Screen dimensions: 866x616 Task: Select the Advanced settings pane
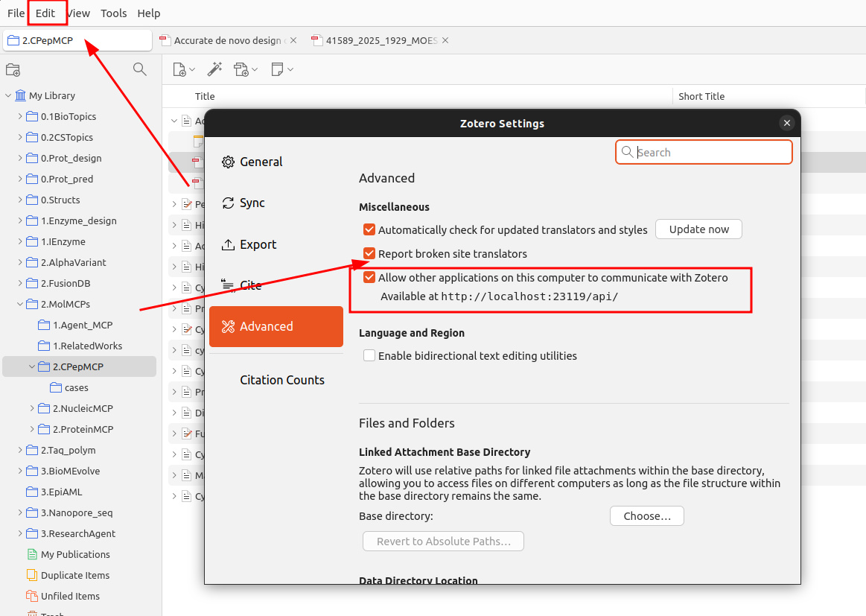[276, 326]
